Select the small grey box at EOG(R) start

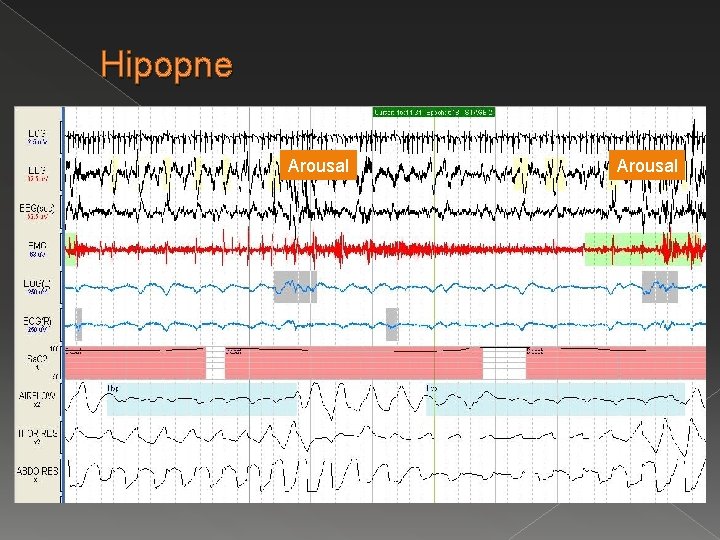coord(79,324)
